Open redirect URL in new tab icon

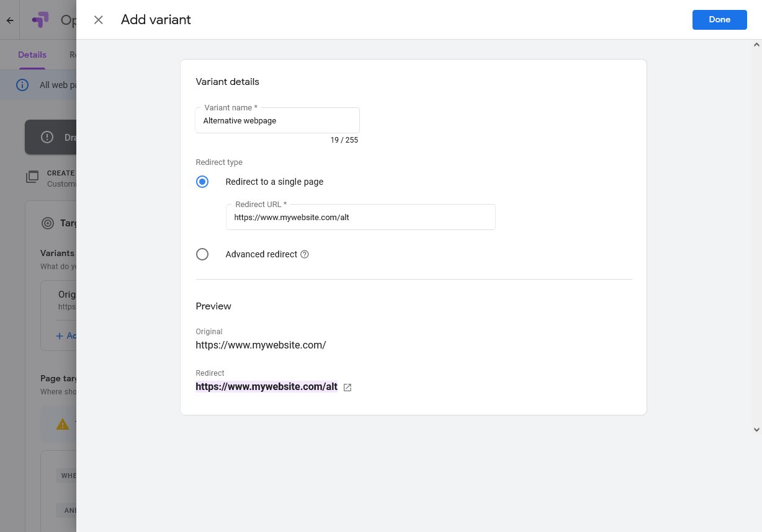point(347,388)
